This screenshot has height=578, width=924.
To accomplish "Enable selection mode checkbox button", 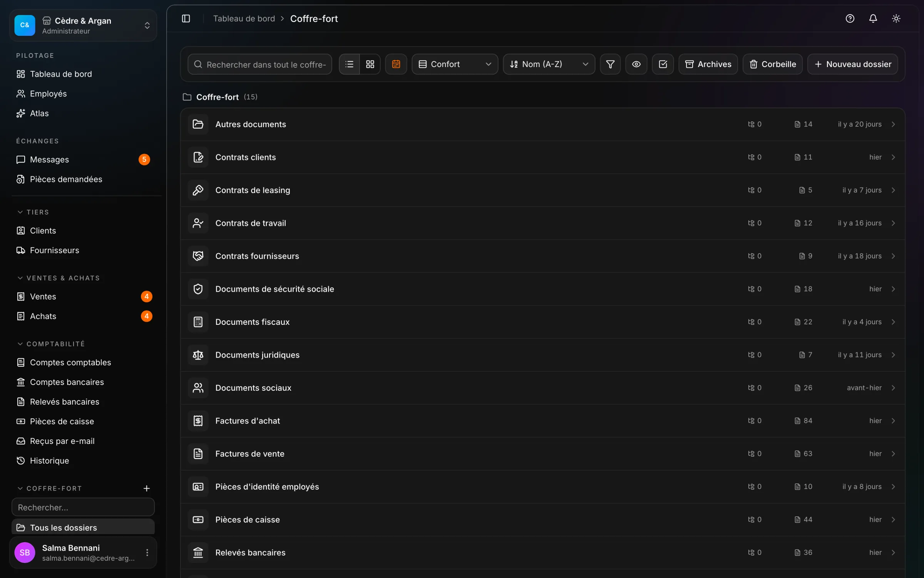I will point(663,64).
